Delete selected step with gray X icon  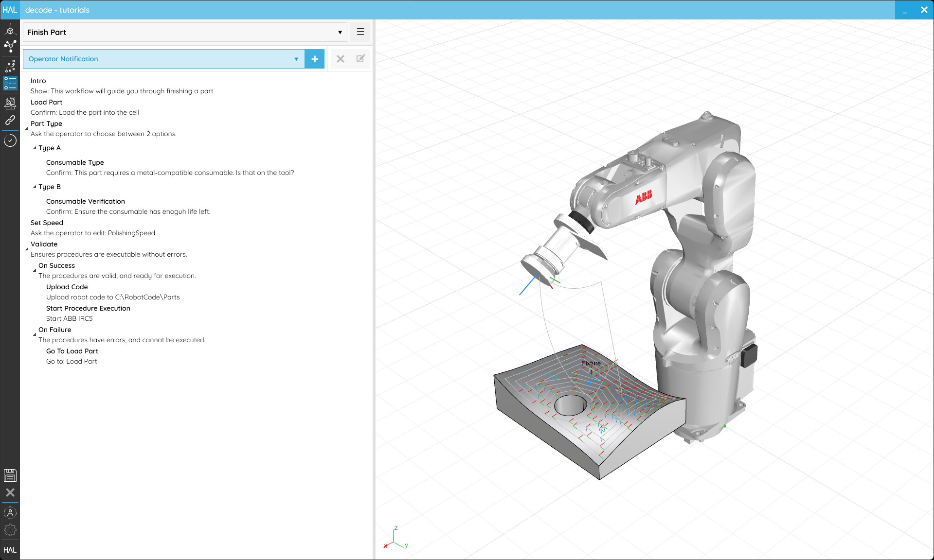coord(341,59)
